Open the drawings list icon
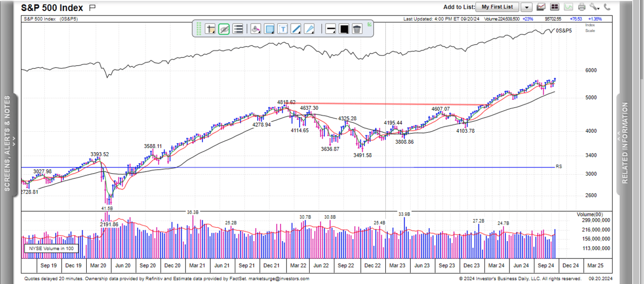 pyautogui.click(x=238, y=29)
